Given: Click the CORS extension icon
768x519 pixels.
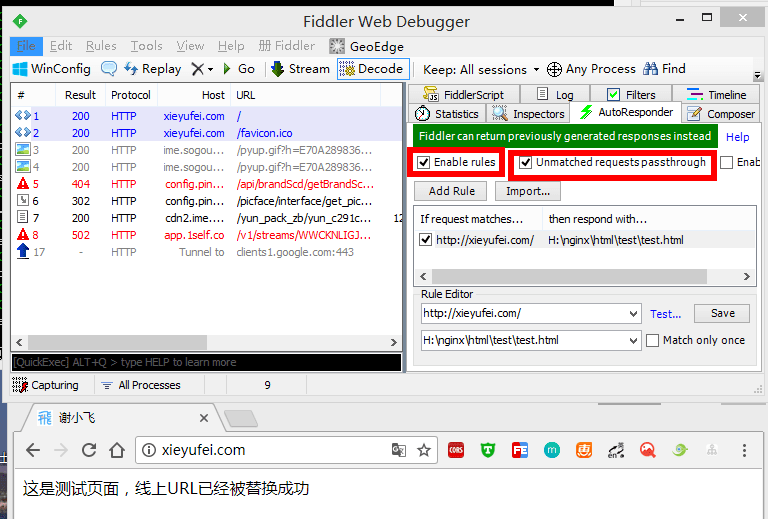Looking at the screenshot, I should pos(456,450).
